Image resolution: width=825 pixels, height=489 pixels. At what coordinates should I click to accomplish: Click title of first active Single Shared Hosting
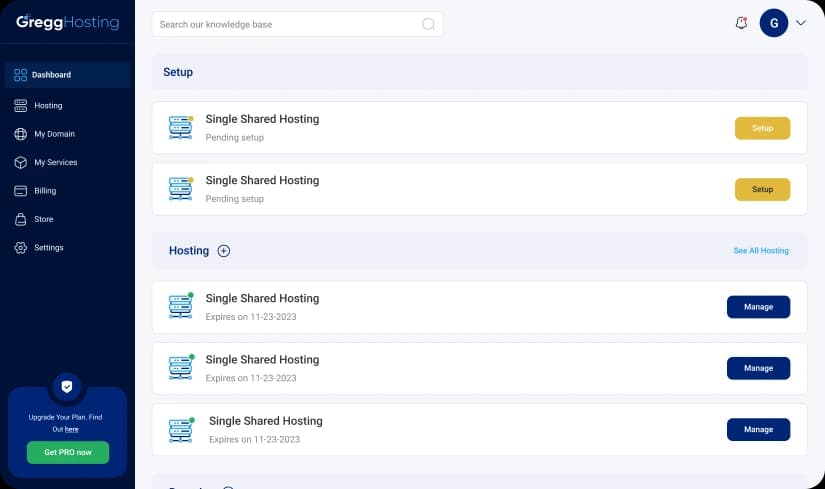click(262, 298)
